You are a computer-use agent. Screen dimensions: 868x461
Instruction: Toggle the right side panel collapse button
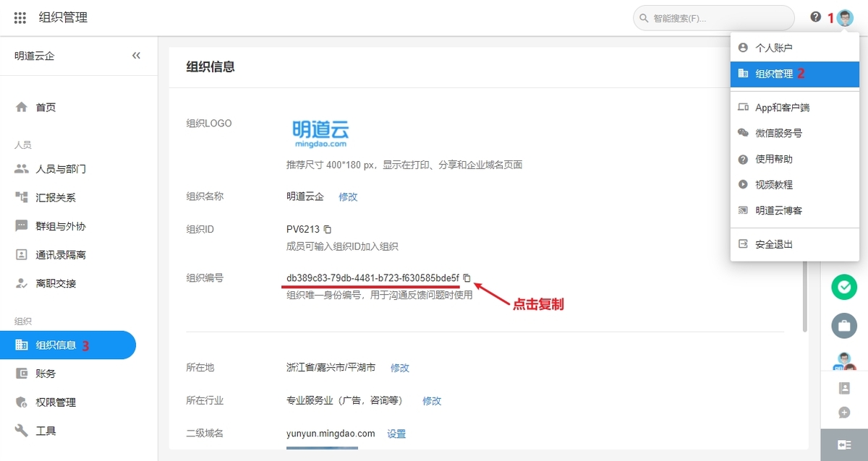(844, 445)
